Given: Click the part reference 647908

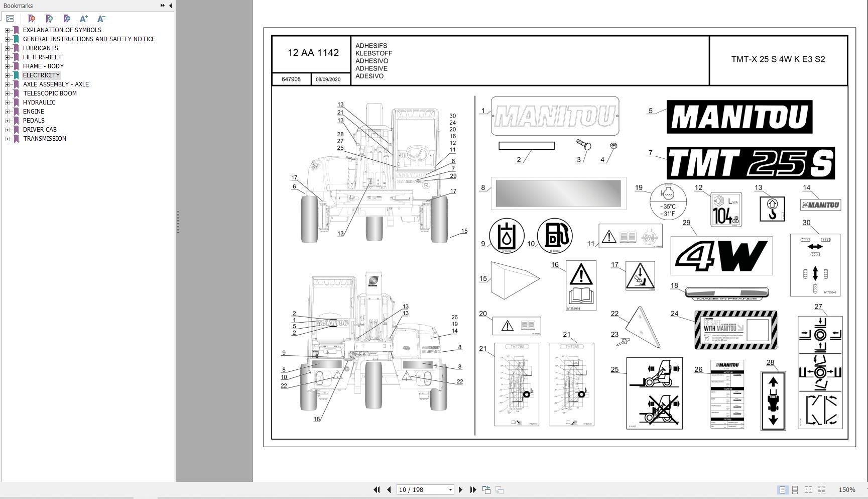Looking at the screenshot, I should pyautogui.click(x=291, y=79).
